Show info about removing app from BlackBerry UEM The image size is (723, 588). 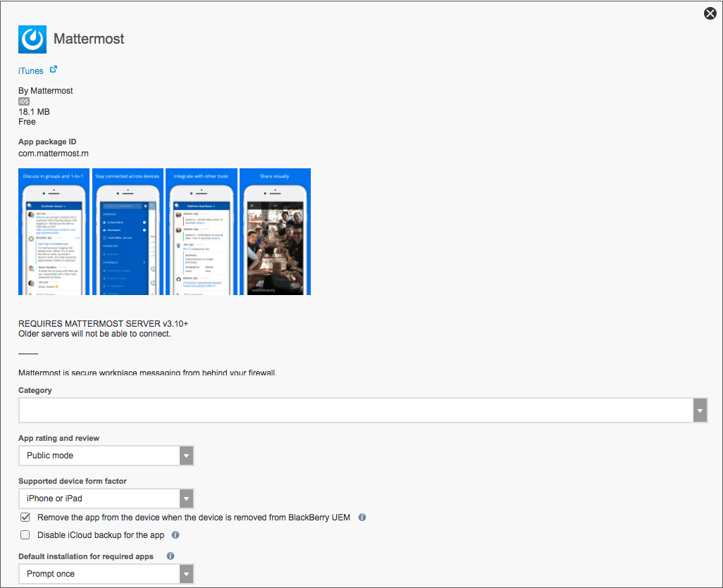coord(362,518)
